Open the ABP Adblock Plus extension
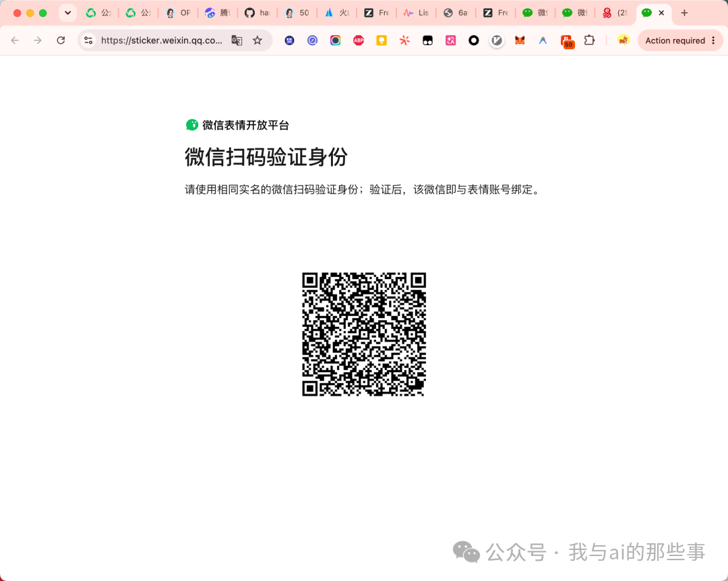 (x=359, y=40)
